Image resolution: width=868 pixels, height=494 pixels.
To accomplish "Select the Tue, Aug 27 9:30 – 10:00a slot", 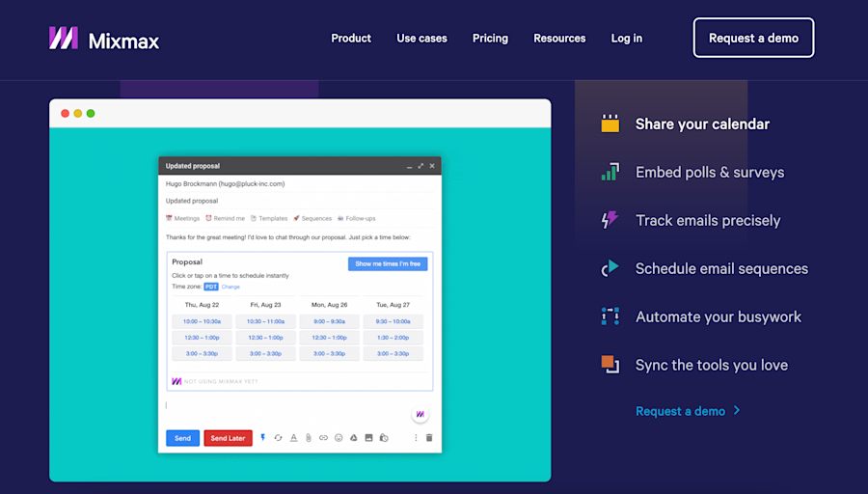I will [x=393, y=321].
